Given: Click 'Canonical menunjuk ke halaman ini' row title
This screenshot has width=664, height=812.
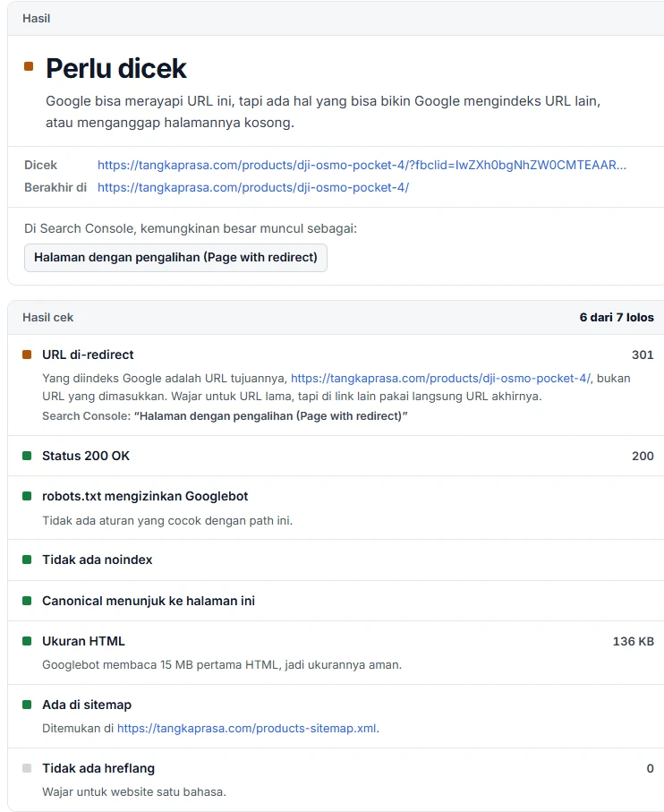Looking at the screenshot, I should (x=149, y=601).
